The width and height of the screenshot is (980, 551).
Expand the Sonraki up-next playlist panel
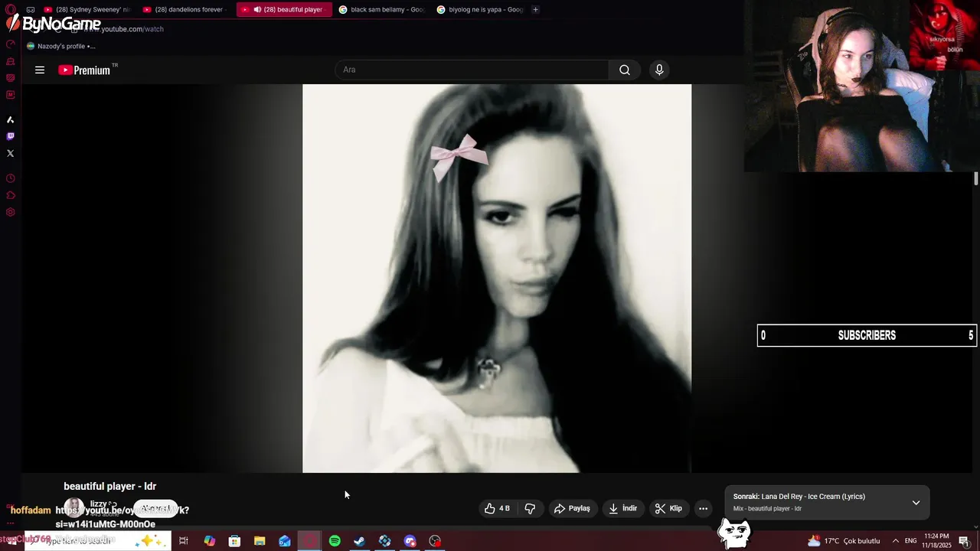click(x=916, y=503)
